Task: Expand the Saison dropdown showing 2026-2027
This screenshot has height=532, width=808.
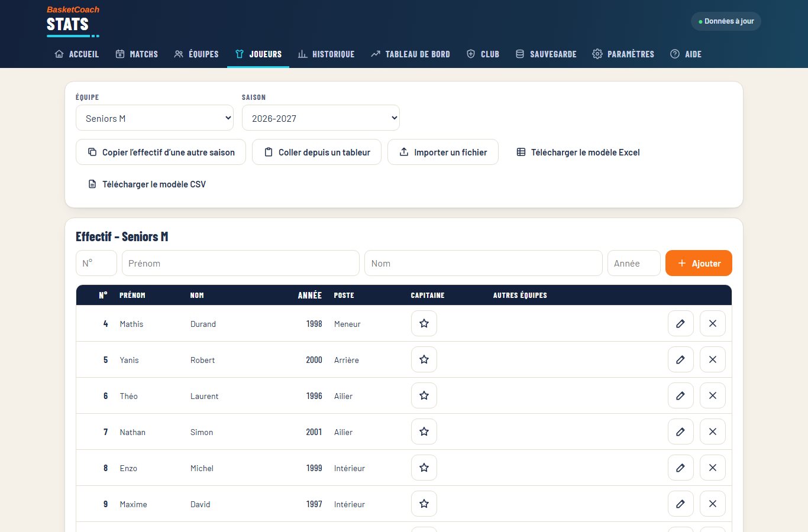Action: pyautogui.click(x=321, y=118)
